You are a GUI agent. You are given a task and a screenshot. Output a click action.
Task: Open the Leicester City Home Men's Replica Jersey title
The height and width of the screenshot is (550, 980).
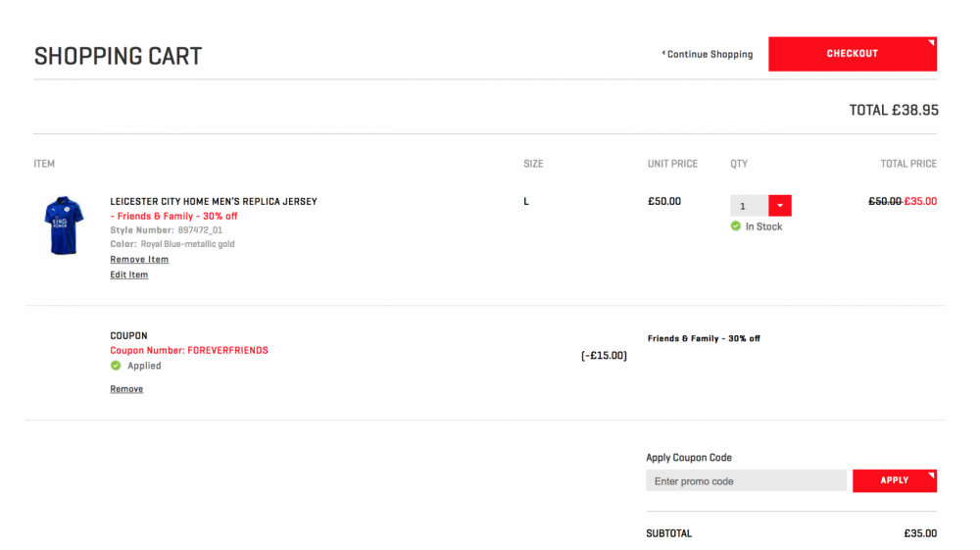pyautogui.click(x=214, y=201)
